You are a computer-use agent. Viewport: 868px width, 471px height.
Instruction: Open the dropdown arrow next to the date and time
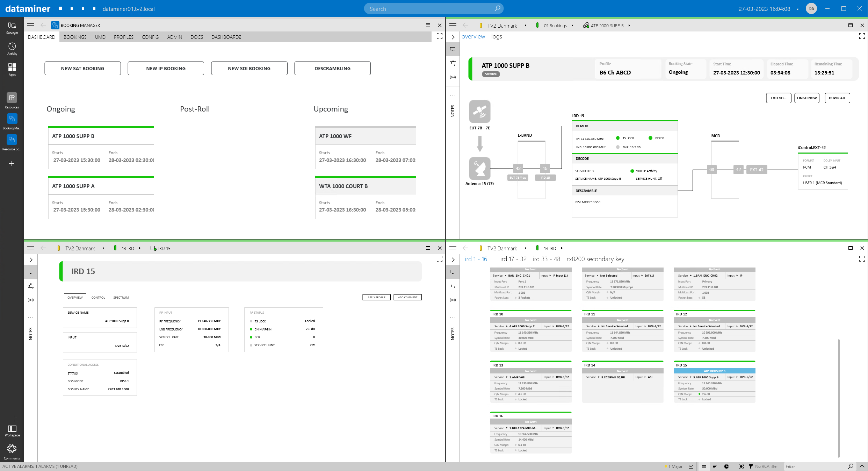[797, 9]
